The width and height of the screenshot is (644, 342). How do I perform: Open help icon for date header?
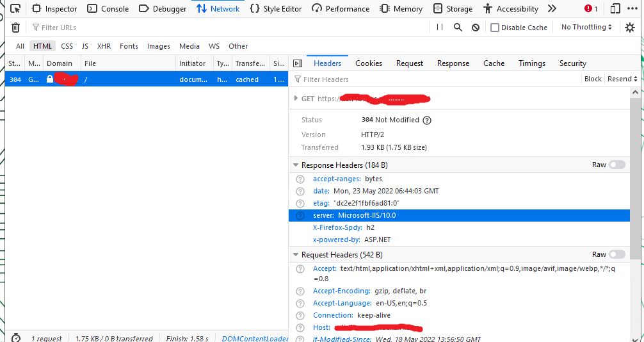click(x=300, y=191)
